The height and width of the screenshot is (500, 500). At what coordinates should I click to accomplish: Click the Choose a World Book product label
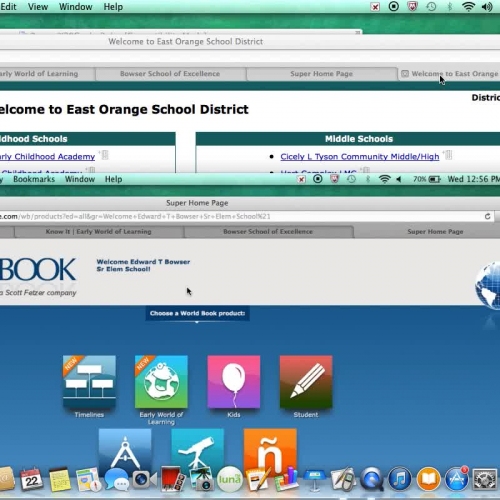(197, 313)
